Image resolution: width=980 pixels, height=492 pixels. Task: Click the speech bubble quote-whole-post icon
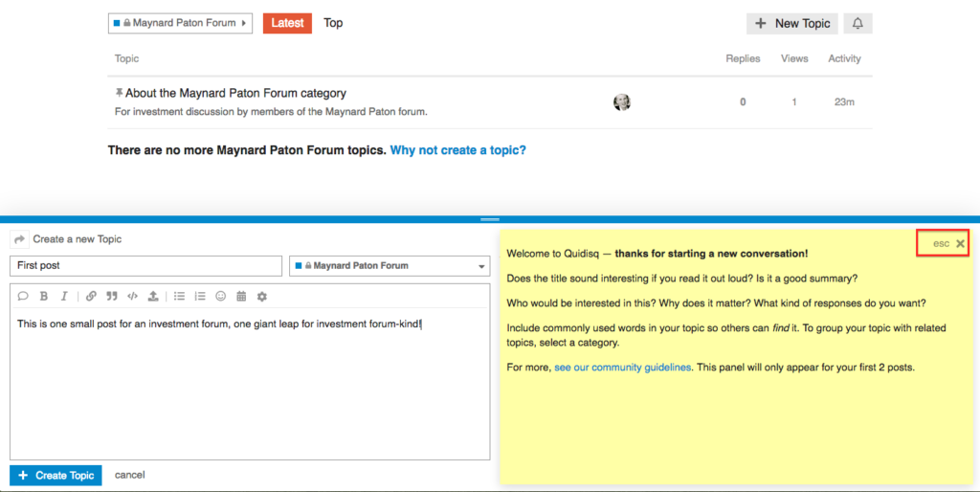pyautogui.click(x=23, y=297)
